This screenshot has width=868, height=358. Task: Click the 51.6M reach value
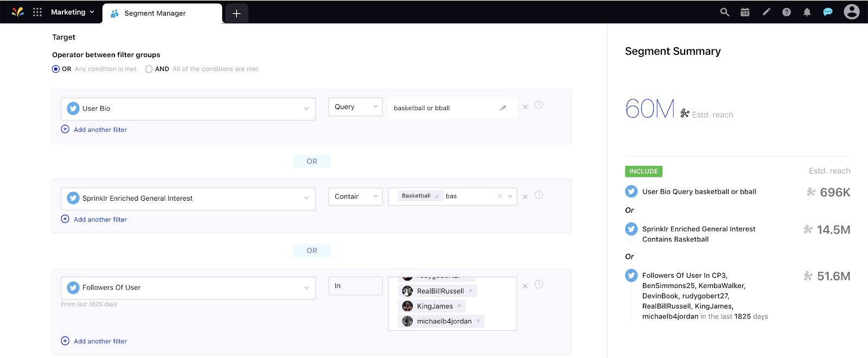tap(834, 277)
